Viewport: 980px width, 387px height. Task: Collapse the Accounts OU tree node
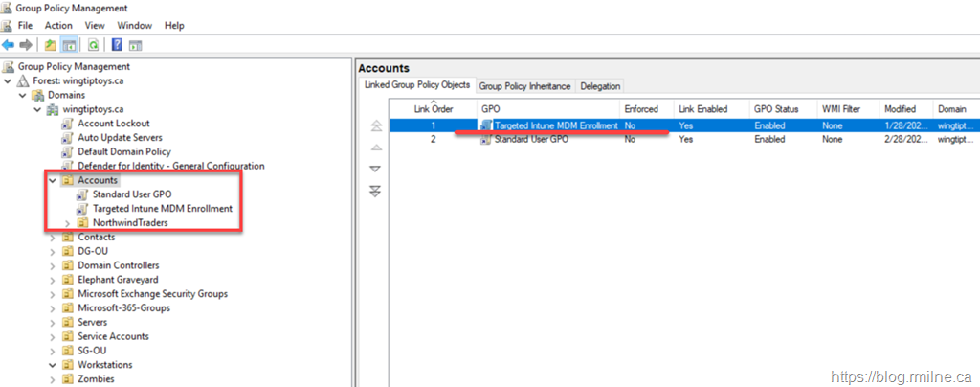pos(53,180)
